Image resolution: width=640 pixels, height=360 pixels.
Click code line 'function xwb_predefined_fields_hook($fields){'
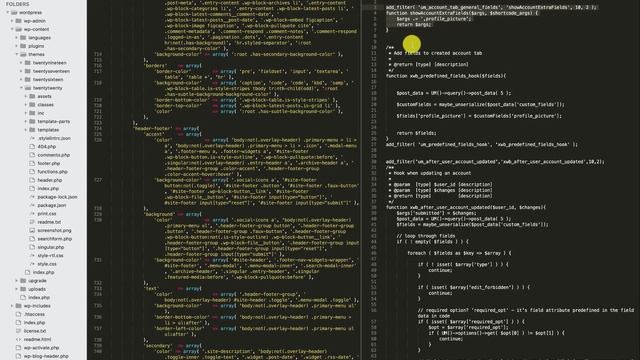[x=446, y=76]
